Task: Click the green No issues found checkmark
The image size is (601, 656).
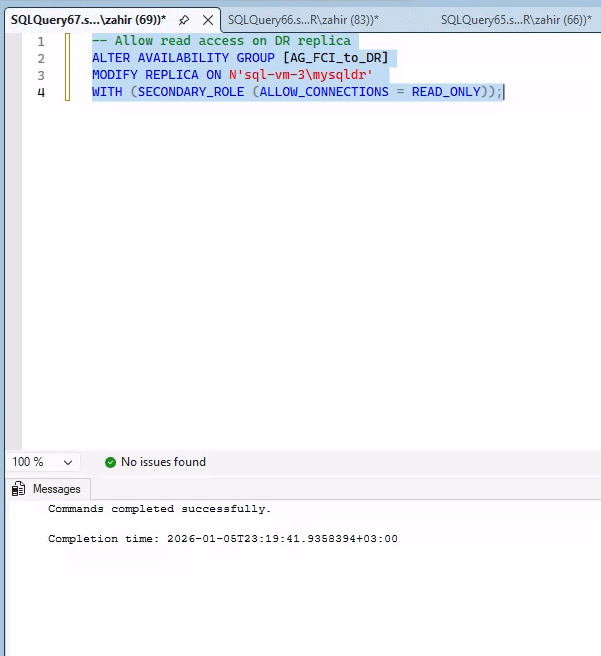Action: tap(110, 462)
